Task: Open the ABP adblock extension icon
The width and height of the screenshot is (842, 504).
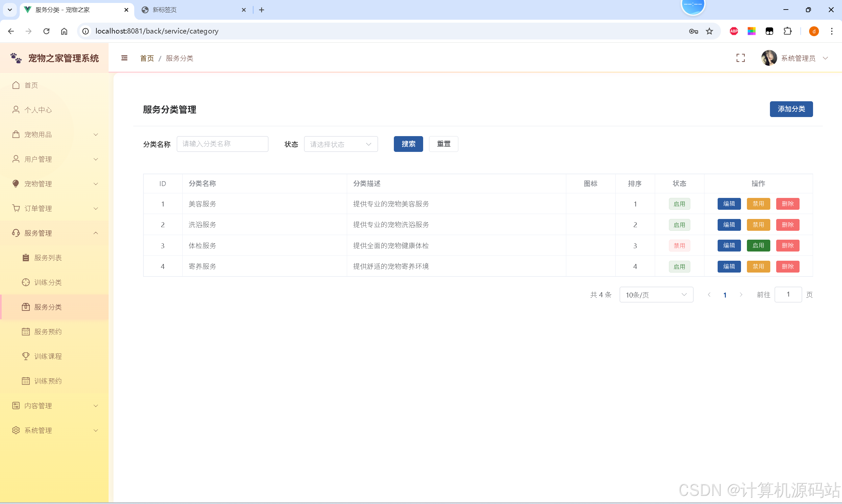Action: [734, 31]
